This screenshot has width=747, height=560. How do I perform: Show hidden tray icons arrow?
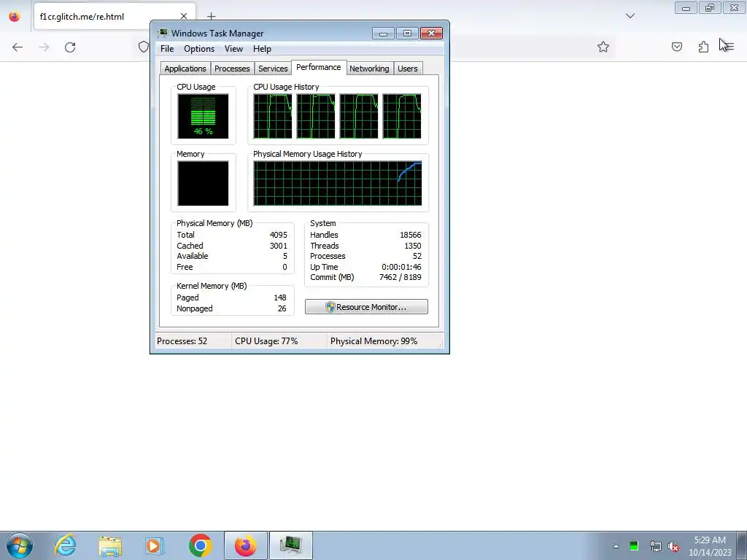coord(616,547)
